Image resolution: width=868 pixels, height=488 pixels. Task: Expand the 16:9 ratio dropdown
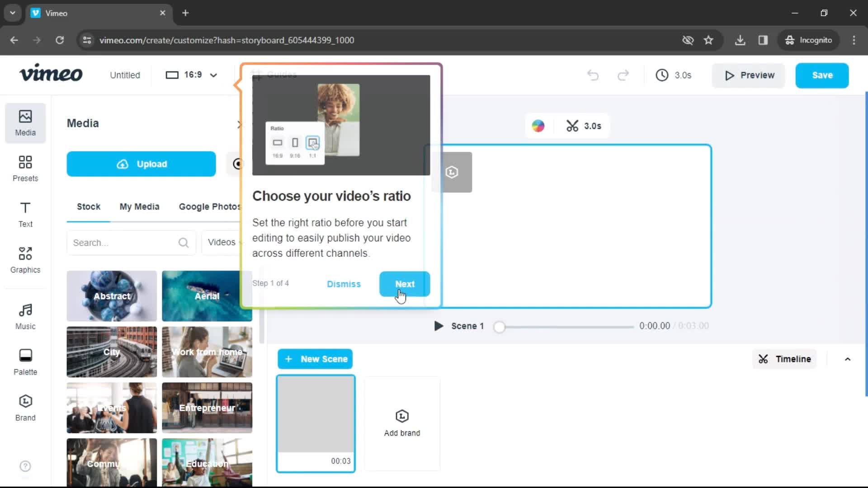click(192, 75)
